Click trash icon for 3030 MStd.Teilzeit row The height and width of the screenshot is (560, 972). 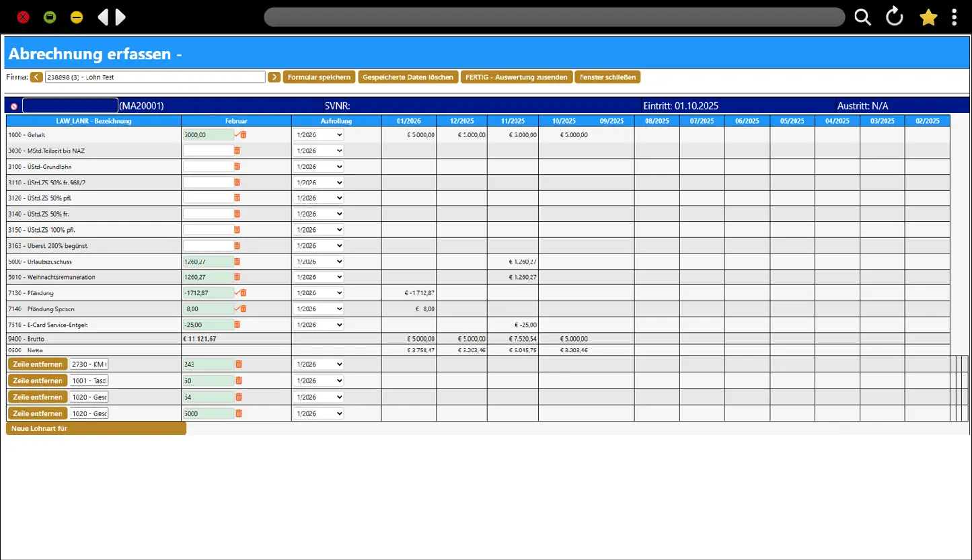[x=237, y=151]
